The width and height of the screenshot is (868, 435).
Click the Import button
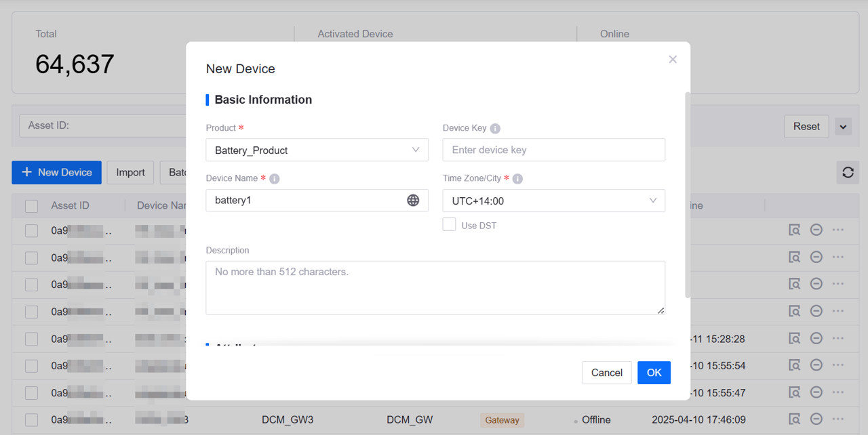[130, 173]
